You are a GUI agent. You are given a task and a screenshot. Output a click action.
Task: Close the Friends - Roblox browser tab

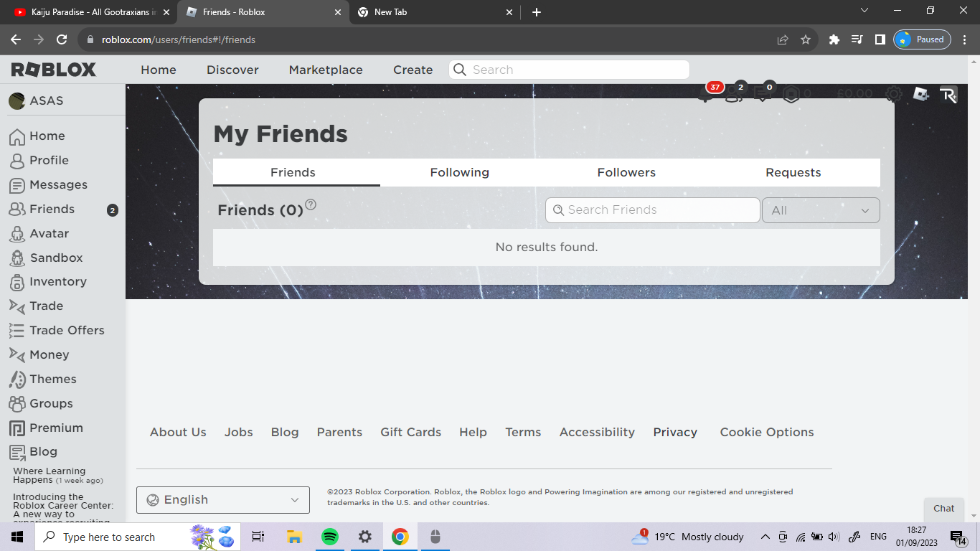pos(337,12)
